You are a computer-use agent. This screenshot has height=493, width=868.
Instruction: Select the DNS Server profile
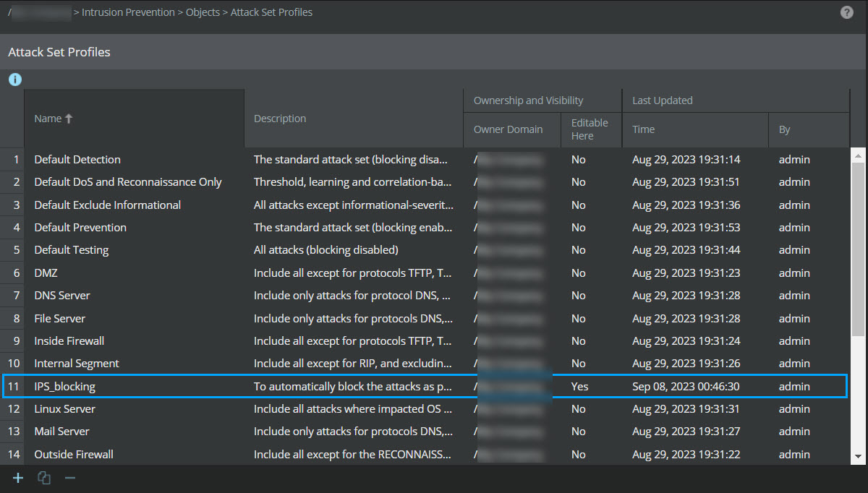pos(62,296)
